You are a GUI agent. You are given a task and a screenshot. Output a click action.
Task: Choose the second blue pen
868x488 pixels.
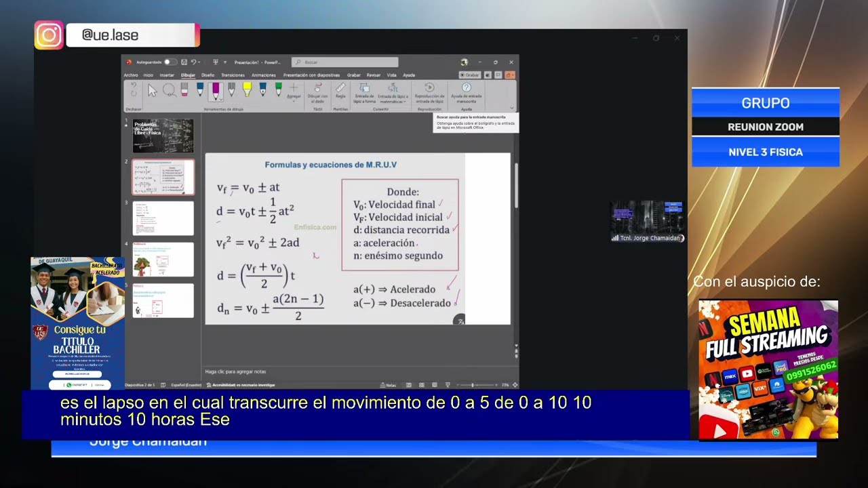tap(262, 90)
